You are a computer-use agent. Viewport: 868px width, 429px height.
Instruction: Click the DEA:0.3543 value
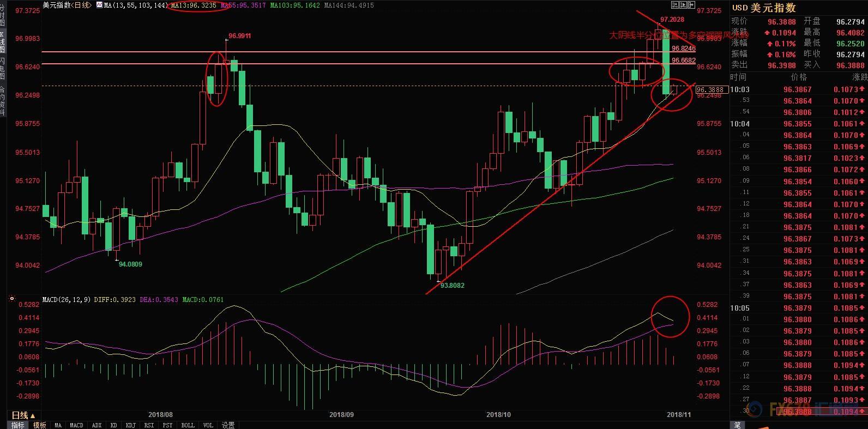point(159,299)
